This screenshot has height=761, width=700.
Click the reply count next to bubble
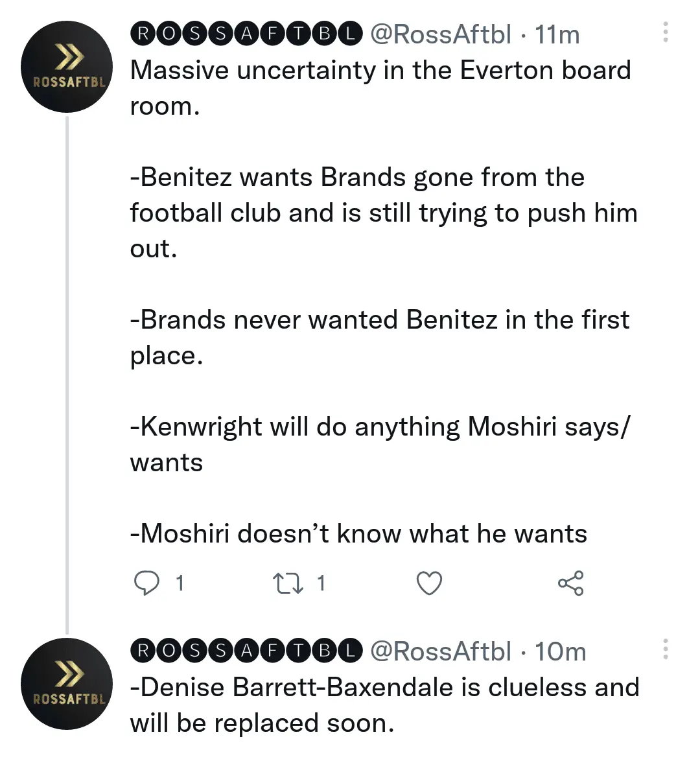180,583
